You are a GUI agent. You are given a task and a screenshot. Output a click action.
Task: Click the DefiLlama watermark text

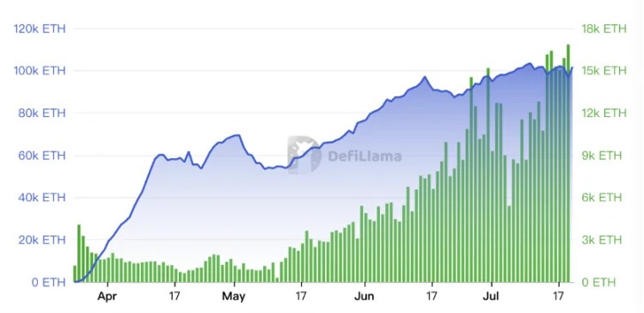365,156
